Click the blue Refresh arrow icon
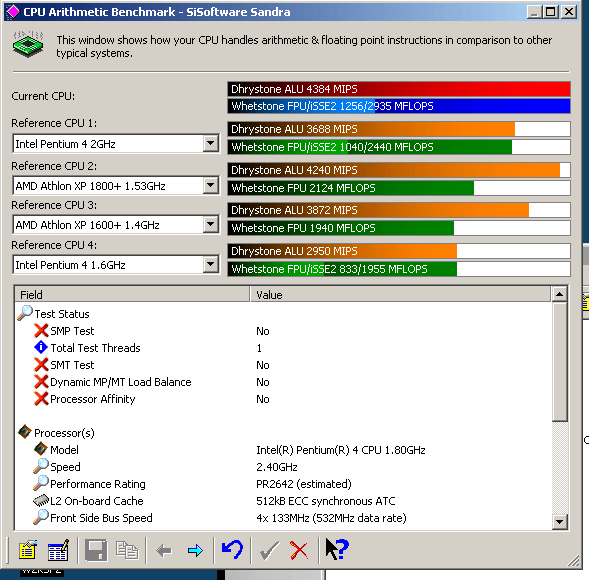Image resolution: width=589 pixels, height=580 pixels. (x=233, y=550)
